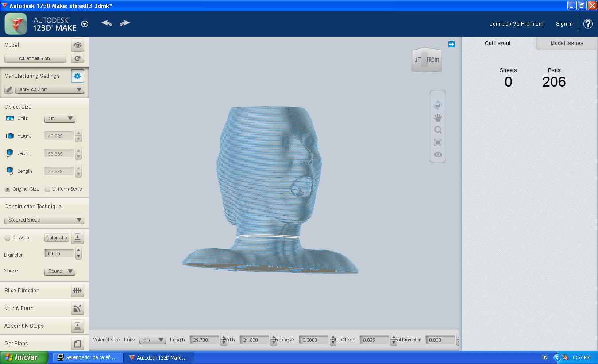Image resolution: width=598 pixels, height=364 pixels.
Task: Refresh the imported model
Action: [77, 58]
